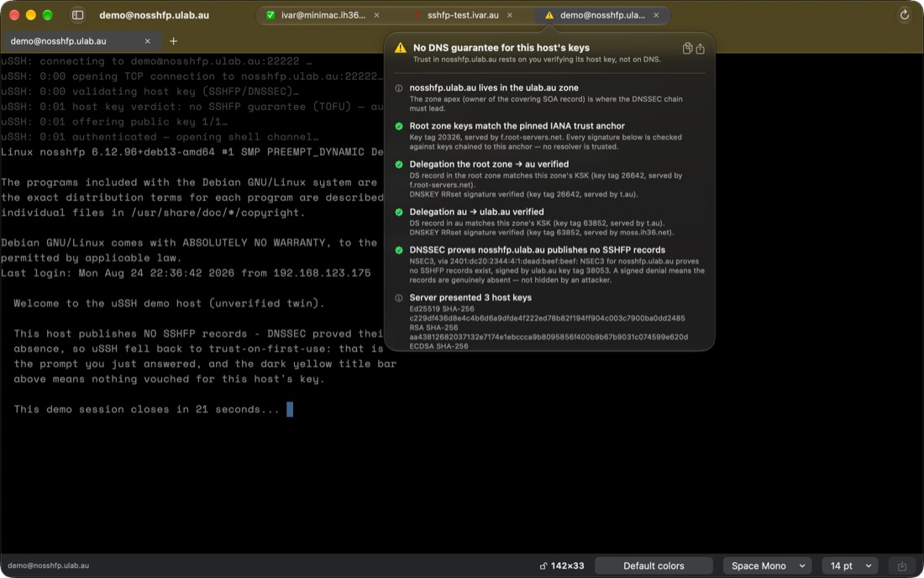Click the yellow warning icon on demo@nosshfp tab
924x578 pixels.
549,15
